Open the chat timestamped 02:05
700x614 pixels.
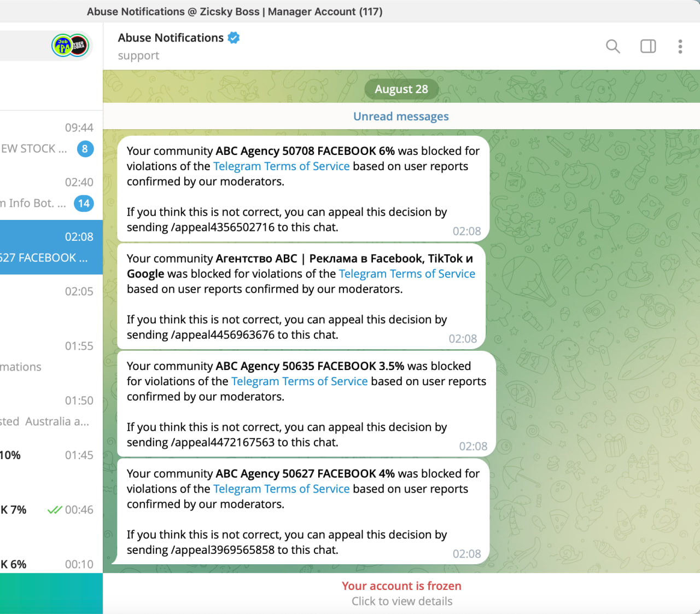51,302
